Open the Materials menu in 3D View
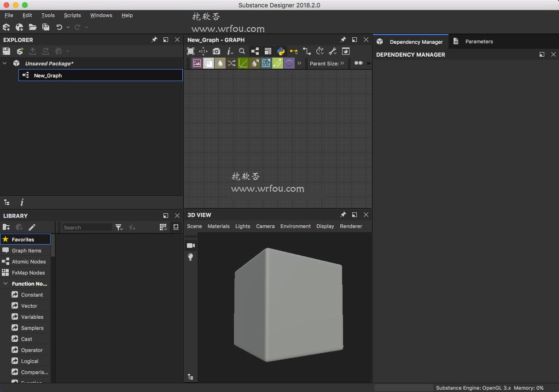This screenshot has height=392, width=559. (219, 226)
